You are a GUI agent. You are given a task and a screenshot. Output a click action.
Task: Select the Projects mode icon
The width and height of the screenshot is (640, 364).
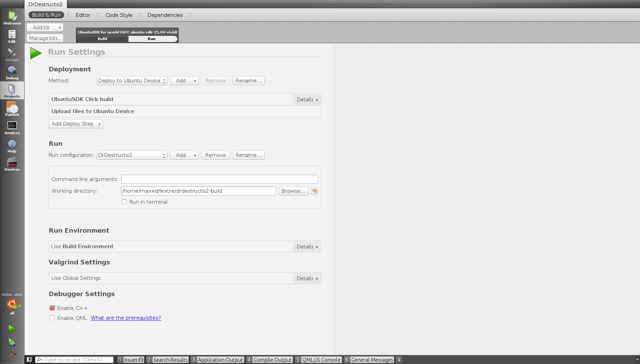point(12,91)
